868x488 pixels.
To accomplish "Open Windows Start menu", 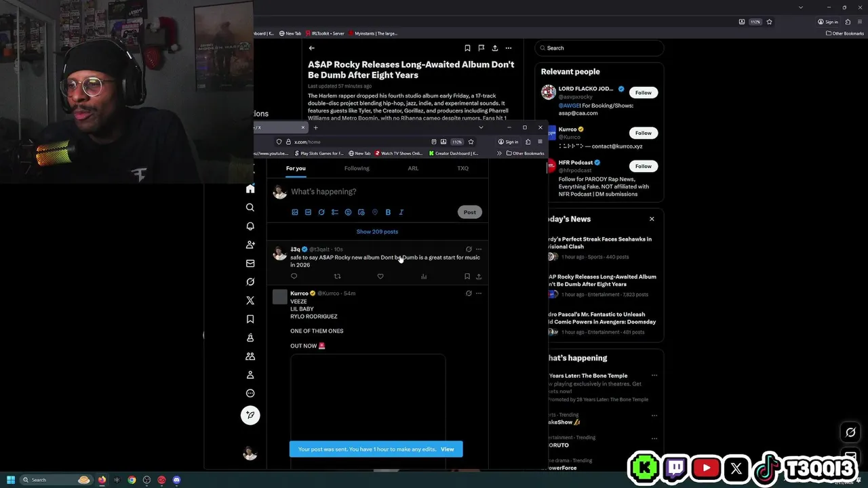I will [x=11, y=480].
